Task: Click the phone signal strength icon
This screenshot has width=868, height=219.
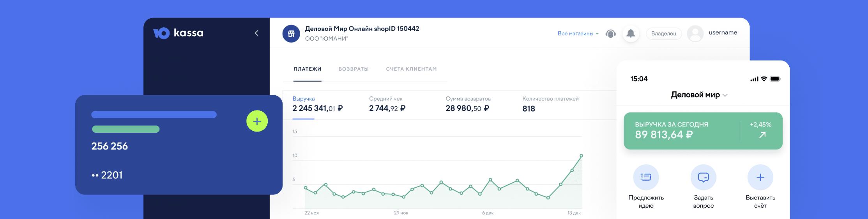Action: pyautogui.click(x=754, y=79)
